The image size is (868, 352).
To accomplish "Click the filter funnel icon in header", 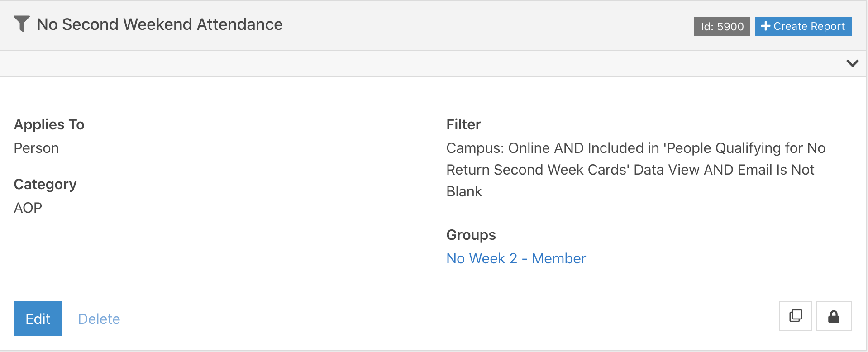I will (22, 24).
